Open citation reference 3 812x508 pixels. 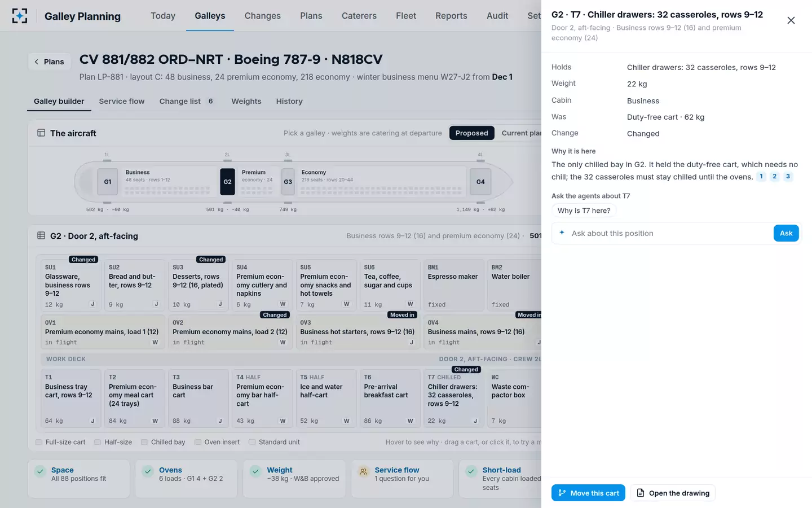[788, 177]
